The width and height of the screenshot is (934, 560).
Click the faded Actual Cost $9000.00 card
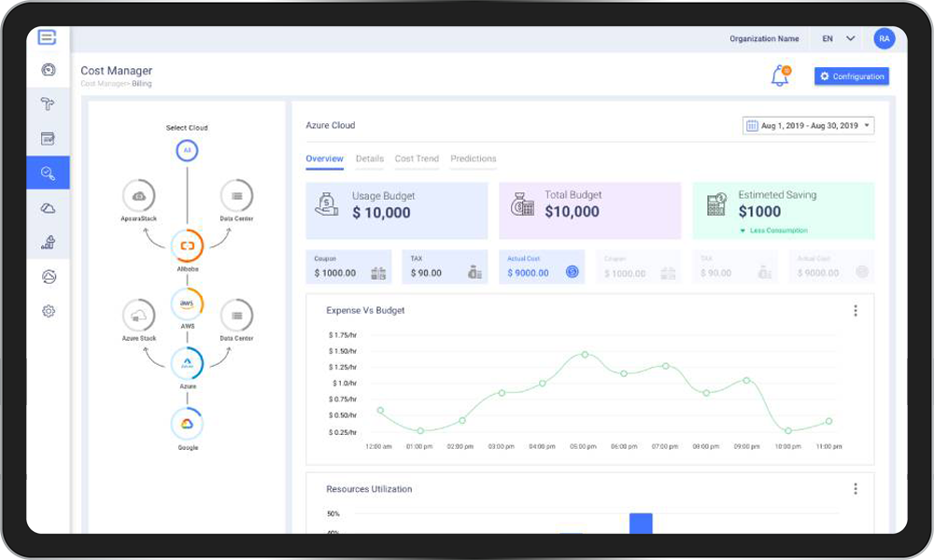tap(831, 267)
